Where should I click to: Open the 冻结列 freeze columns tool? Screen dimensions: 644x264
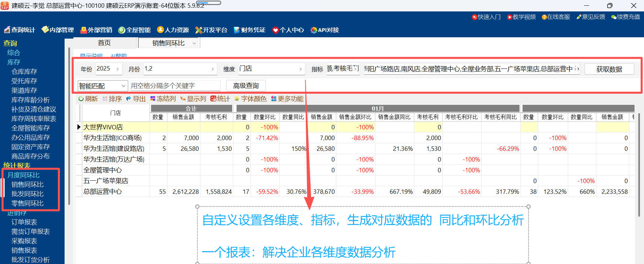point(153,99)
